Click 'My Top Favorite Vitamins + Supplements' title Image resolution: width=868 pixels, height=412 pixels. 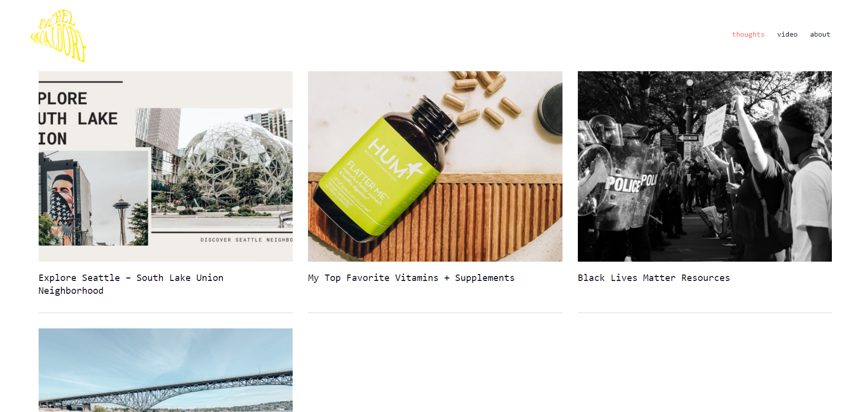(x=411, y=278)
